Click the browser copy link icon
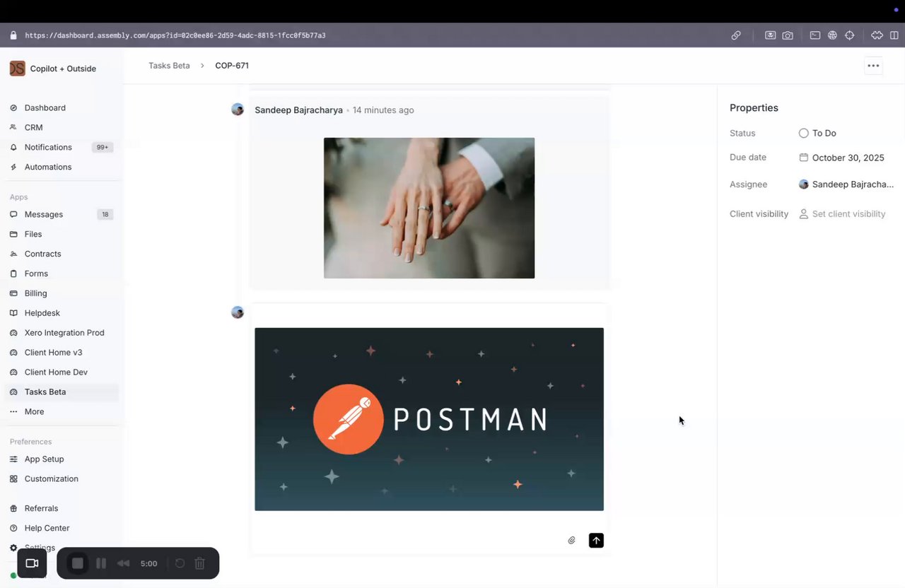The image size is (905, 588). pos(736,35)
